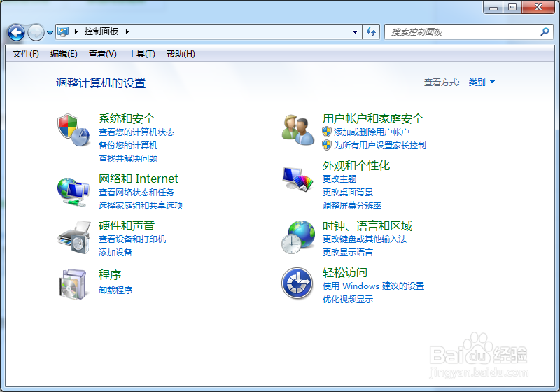The image size is (560, 392).
Task: Open the 轻松访问 heading
Action: [345, 272]
